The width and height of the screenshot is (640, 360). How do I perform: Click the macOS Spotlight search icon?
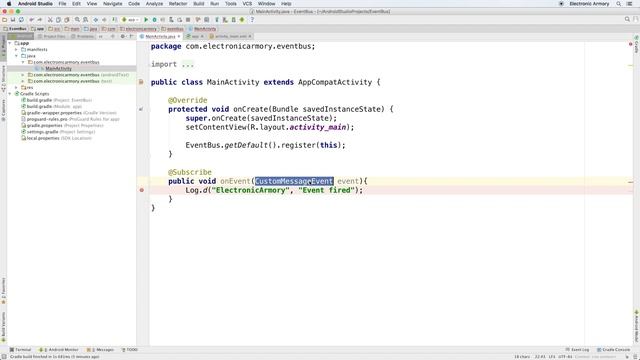pyautogui.click(x=619, y=4)
